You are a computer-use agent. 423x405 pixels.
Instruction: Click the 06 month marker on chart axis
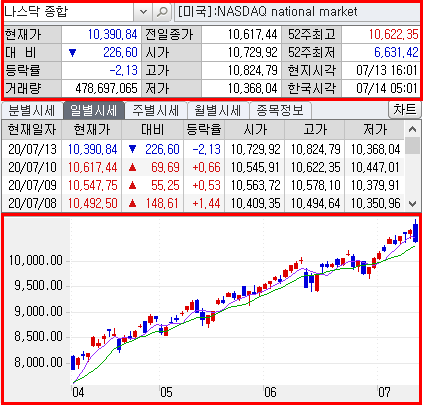click(x=270, y=392)
